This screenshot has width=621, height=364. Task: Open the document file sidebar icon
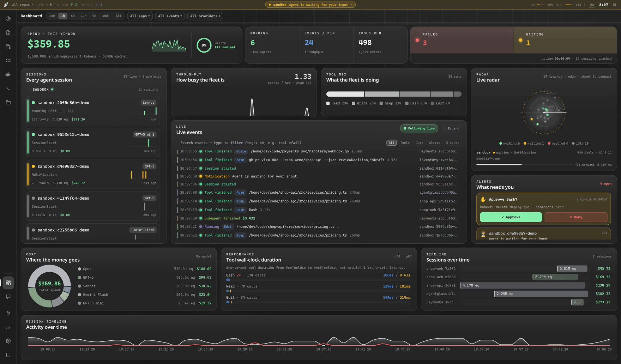[x=8, y=33]
